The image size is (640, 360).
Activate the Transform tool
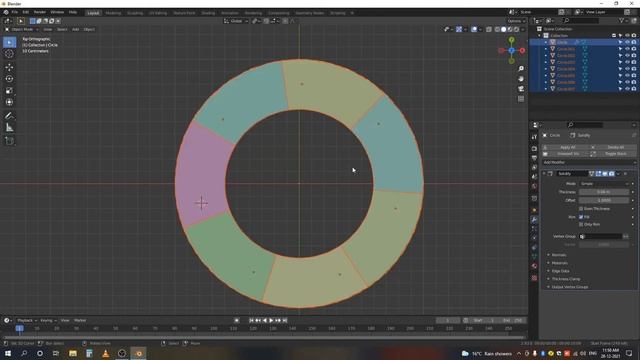pos(9,102)
